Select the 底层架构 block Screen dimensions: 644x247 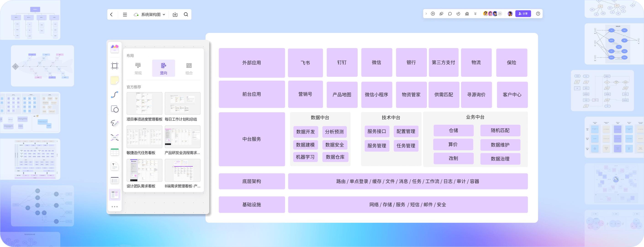(x=252, y=181)
